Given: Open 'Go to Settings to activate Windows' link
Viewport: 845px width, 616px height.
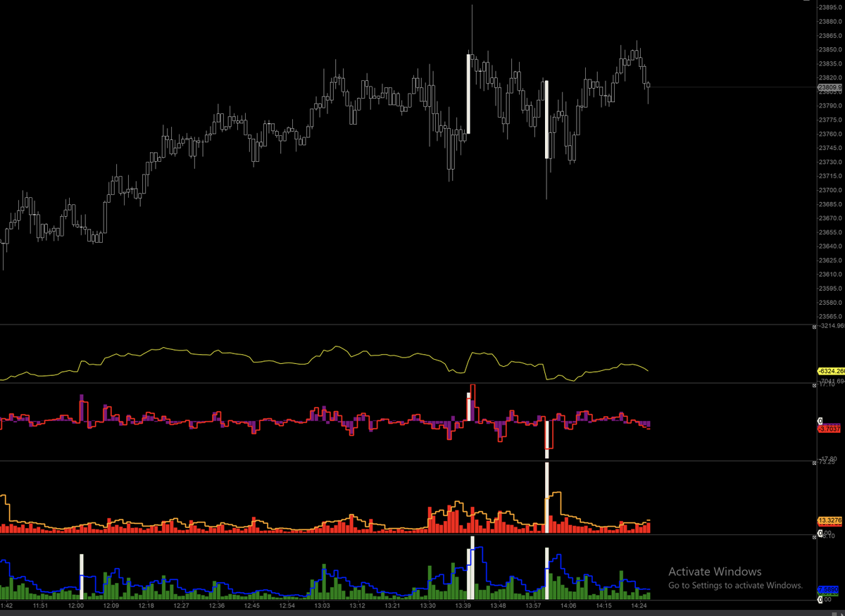Looking at the screenshot, I should pos(735,585).
